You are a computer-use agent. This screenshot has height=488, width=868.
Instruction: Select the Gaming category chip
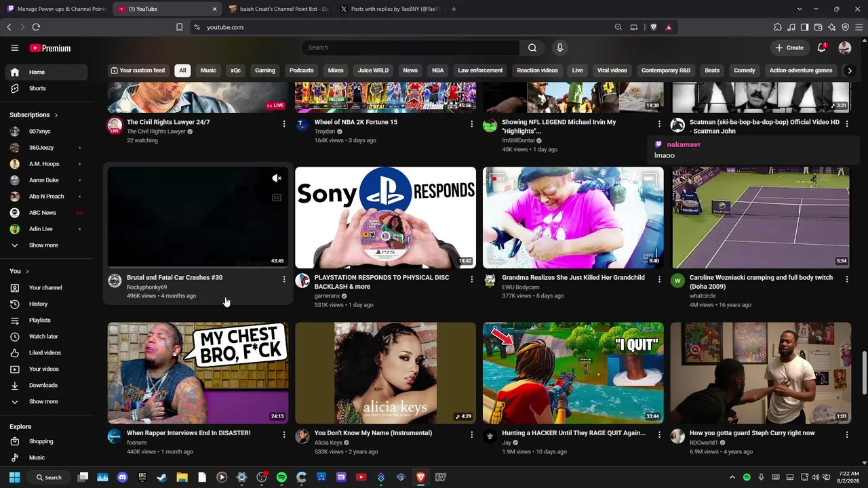[264, 70]
